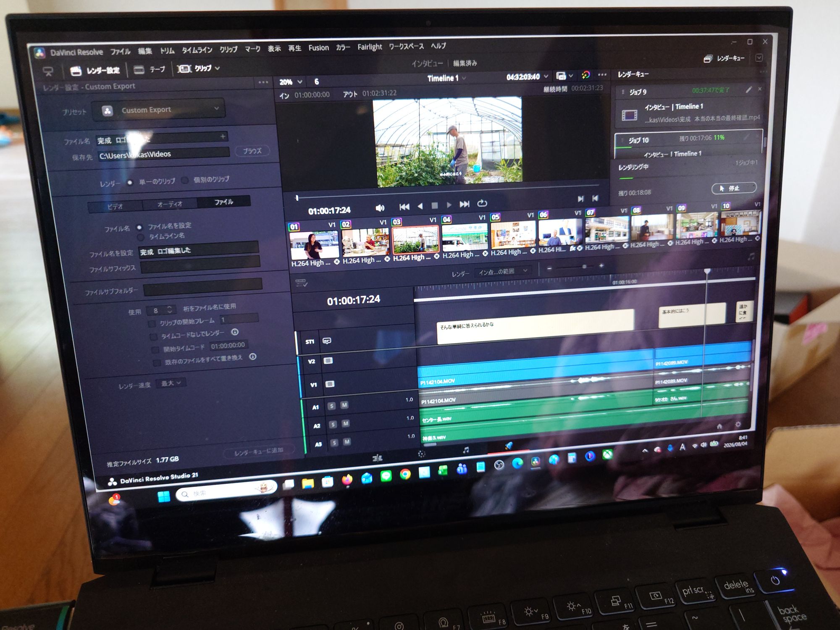Open the レンダー range イン点…の範囲 dropdown
This screenshot has height=630, width=840.
(502, 272)
